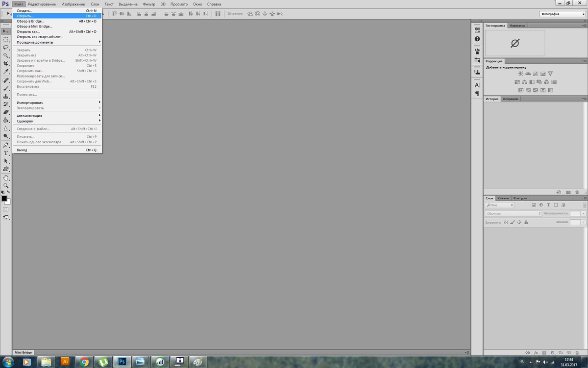Choose Обзор в Bridge... entry
Image resolution: width=588 pixels, height=368 pixels.
click(x=57, y=21)
